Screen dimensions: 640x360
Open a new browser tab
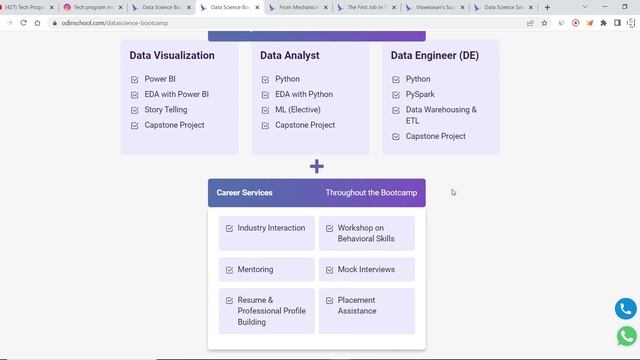tap(547, 7)
